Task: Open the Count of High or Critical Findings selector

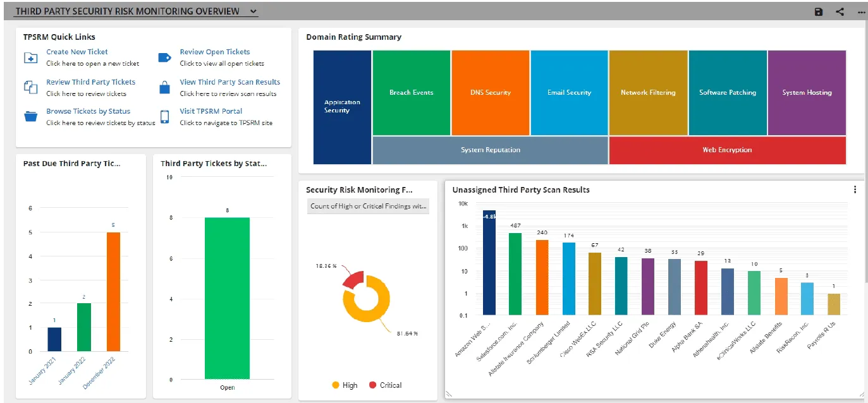Action: 368,207
